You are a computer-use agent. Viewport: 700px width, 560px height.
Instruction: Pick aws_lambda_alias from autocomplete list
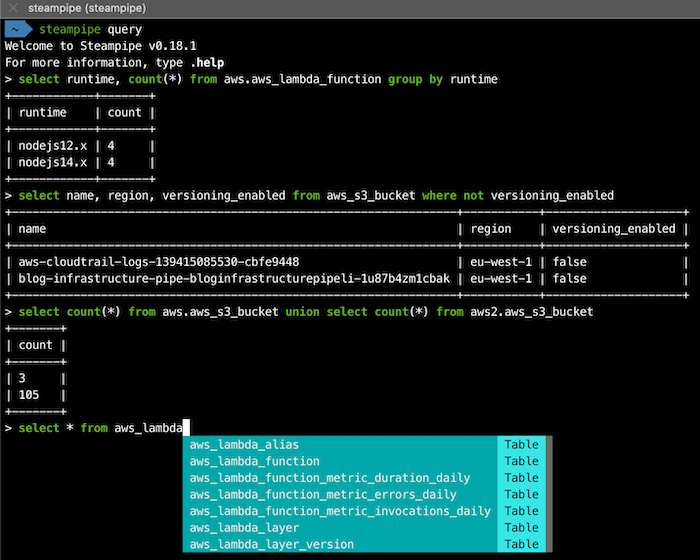pyautogui.click(x=340, y=444)
